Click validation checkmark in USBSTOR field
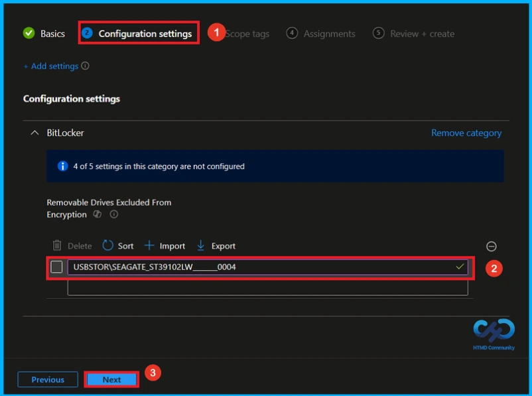This screenshot has width=532, height=396. 460,267
